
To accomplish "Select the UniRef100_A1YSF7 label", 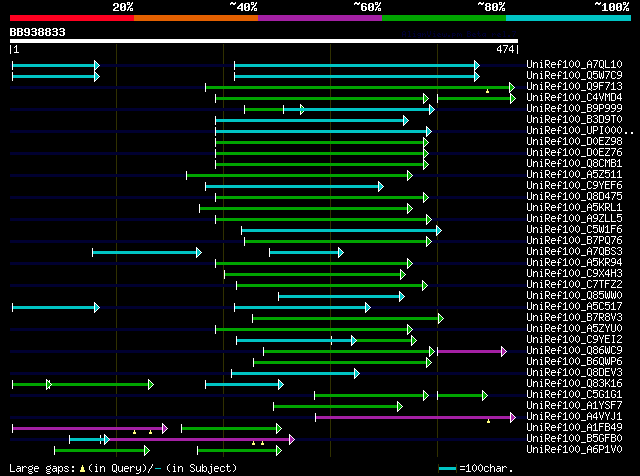I will tap(574, 406).
